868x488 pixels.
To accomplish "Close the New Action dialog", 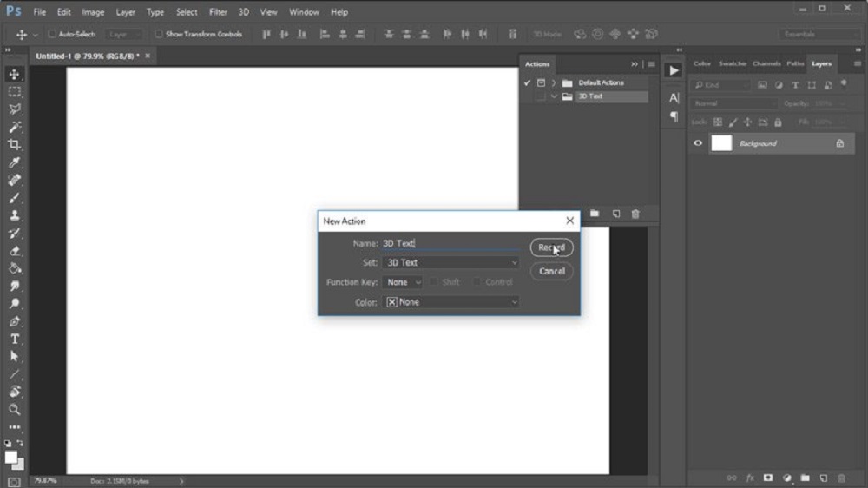I will pyautogui.click(x=569, y=221).
